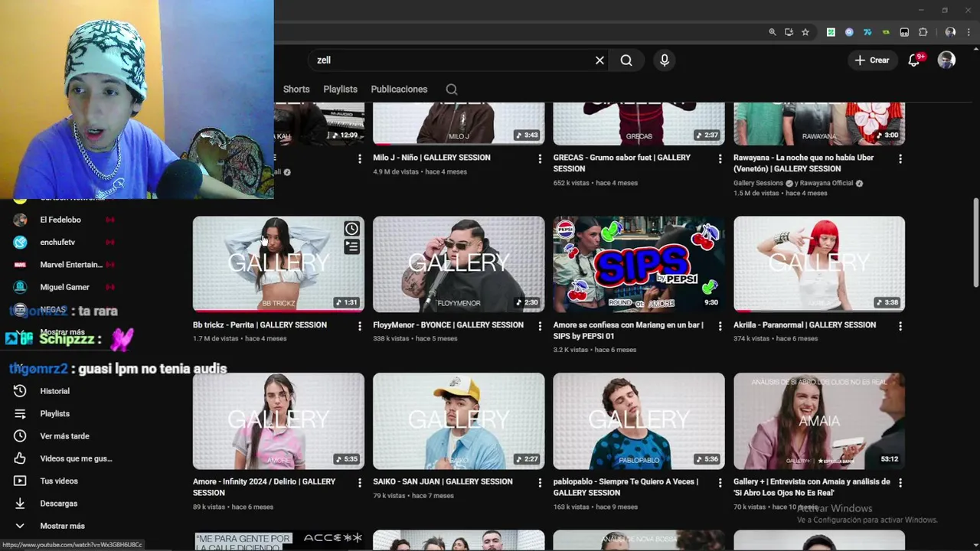Click the page vertical scrollbar thumb
The width and height of the screenshot is (980, 551).
975,243
